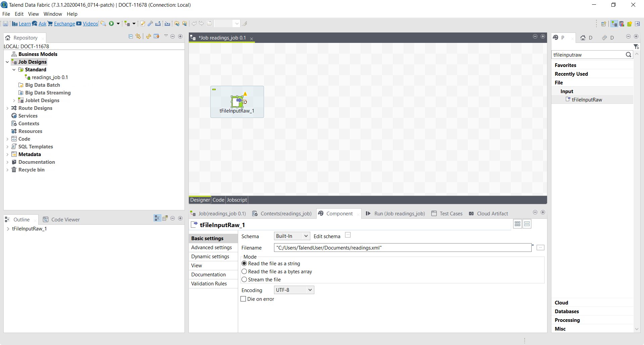The image size is (644, 345).
Task: Click the pencil edit toolbar icon
Action: 143,23
